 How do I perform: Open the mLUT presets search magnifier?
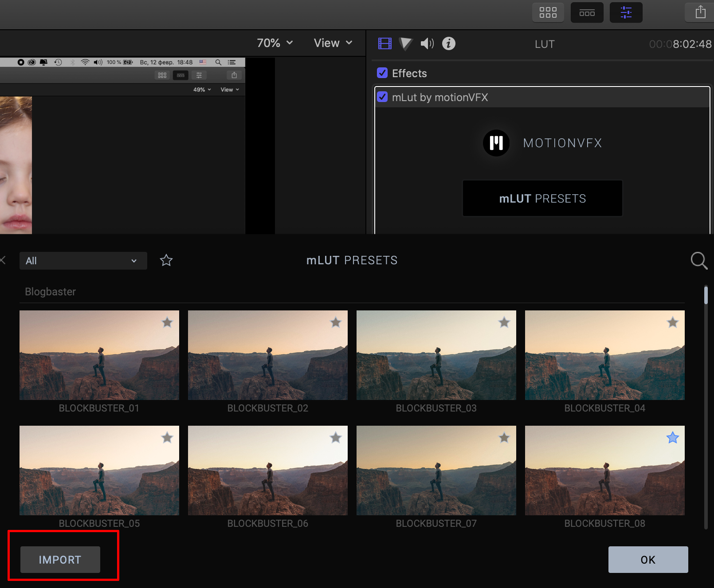698,260
